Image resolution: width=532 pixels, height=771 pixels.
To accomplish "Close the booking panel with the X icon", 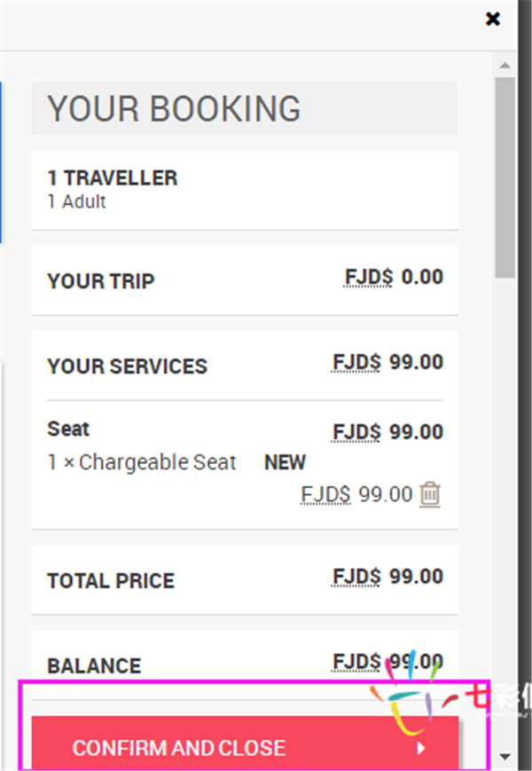I will (x=492, y=20).
